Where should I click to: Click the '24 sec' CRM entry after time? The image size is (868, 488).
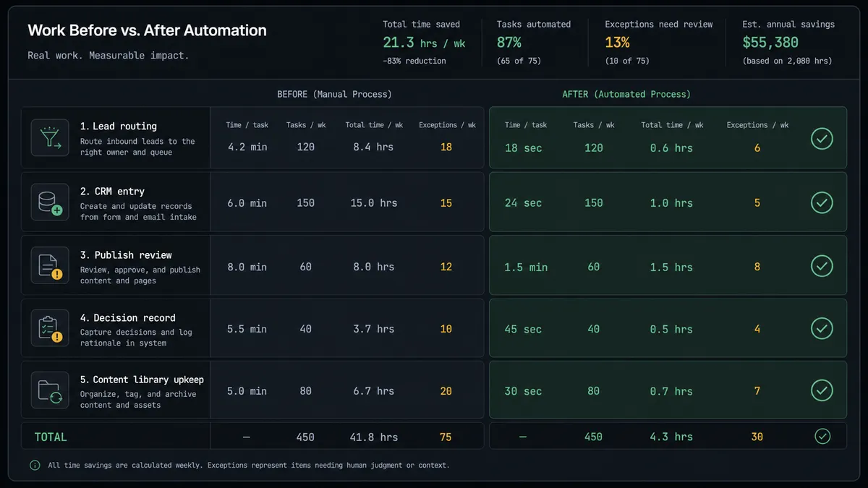[x=523, y=203]
